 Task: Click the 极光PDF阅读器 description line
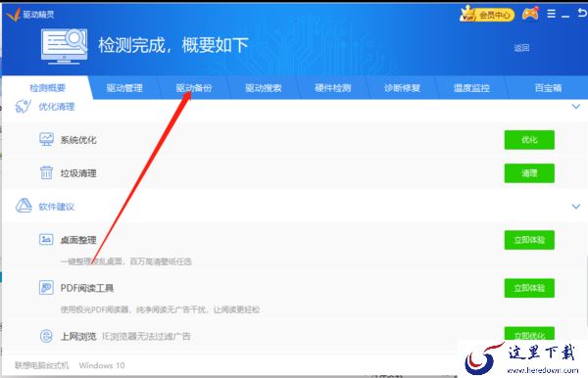point(160,309)
